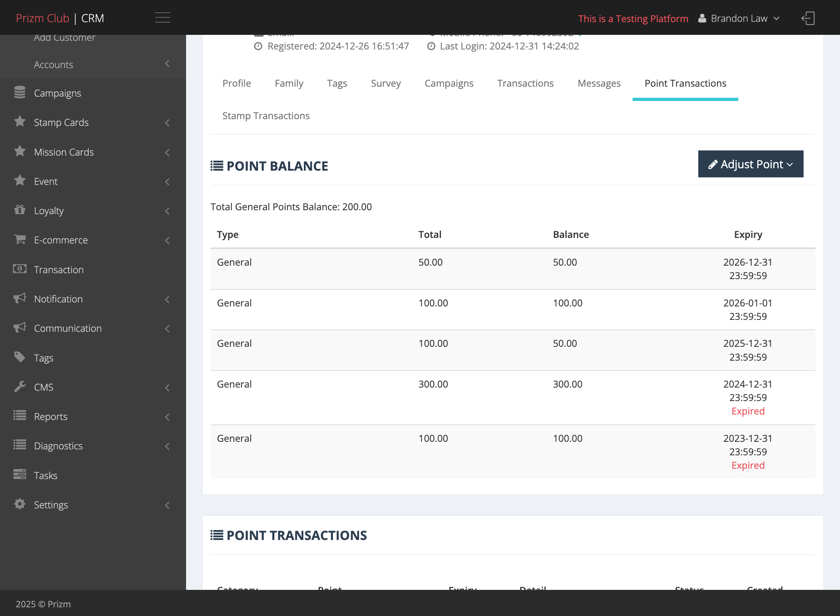The image size is (840, 616).
Task: Expand the Stamp Cards chevron
Action: [x=167, y=123]
